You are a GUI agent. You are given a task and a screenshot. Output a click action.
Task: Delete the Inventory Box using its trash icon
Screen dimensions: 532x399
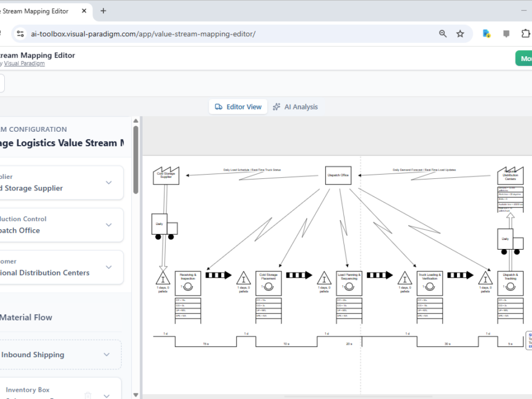(x=87, y=394)
